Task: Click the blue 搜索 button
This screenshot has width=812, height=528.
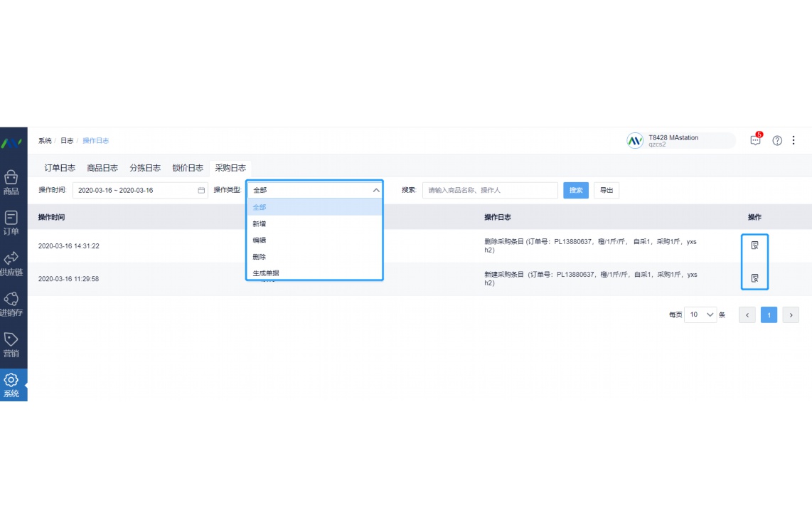Action: point(576,190)
